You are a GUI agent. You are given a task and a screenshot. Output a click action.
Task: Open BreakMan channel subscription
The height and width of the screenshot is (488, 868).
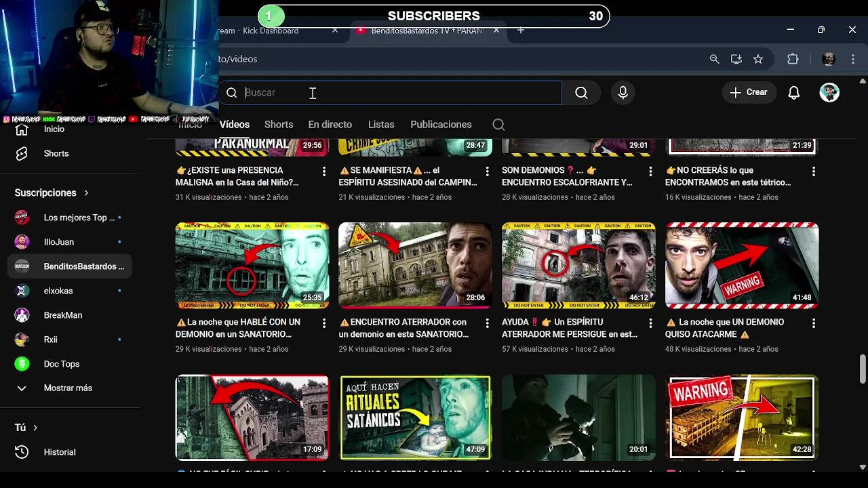click(x=69, y=315)
